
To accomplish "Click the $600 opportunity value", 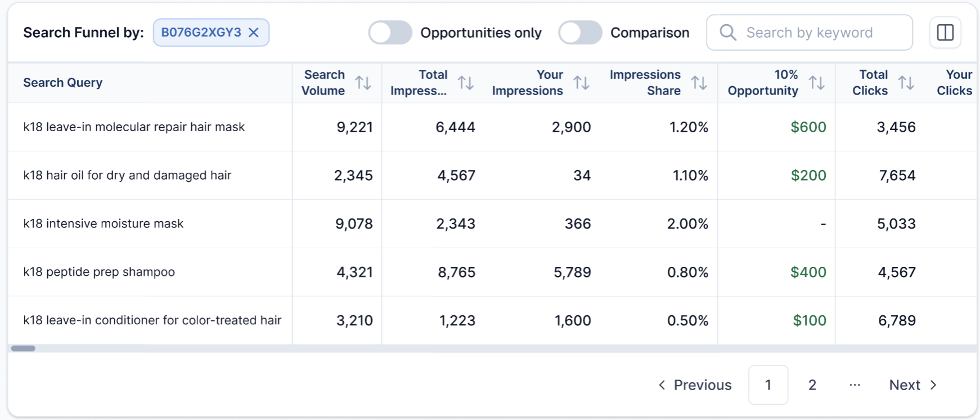I will (808, 127).
